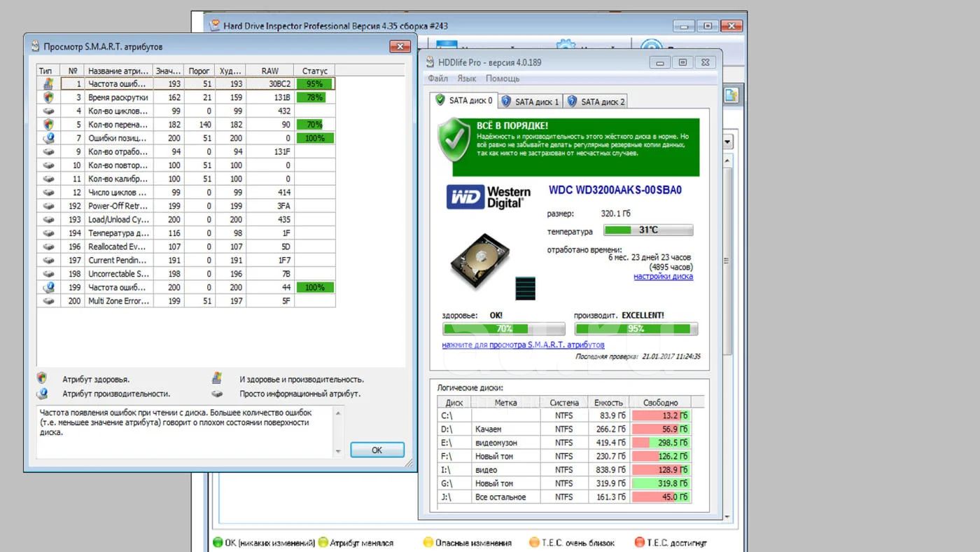Click the shield icon of attribute 3
This screenshot has width=980, height=552.
(48, 97)
